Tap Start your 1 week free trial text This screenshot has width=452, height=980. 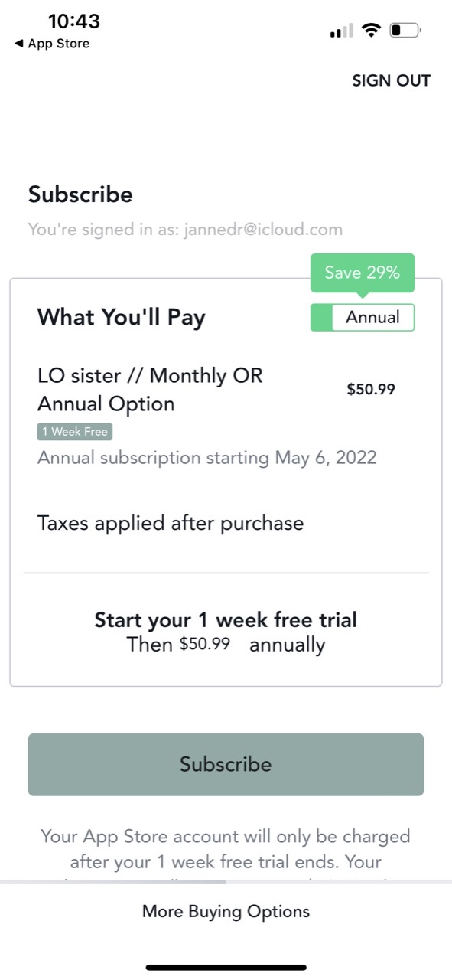(x=226, y=619)
